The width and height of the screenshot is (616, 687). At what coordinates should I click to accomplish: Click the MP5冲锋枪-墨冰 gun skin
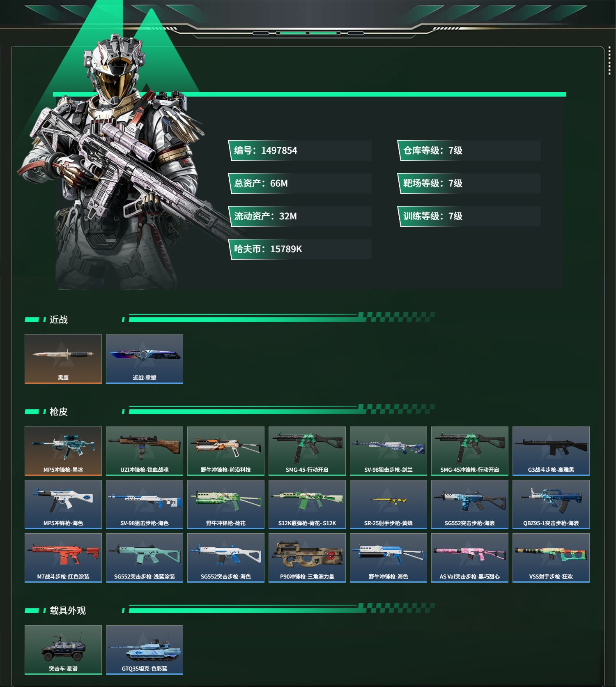[63, 451]
